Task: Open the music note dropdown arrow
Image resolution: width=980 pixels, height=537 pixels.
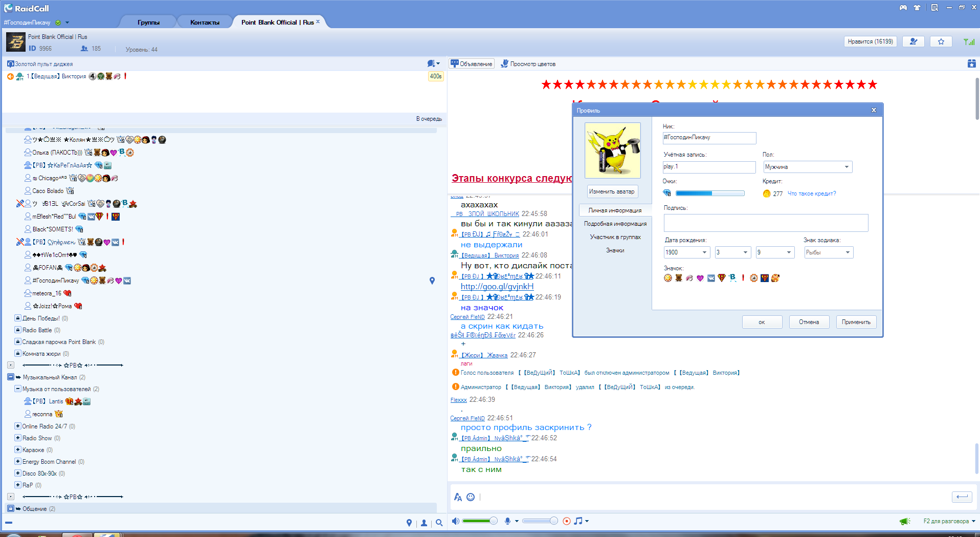Action: coord(587,521)
